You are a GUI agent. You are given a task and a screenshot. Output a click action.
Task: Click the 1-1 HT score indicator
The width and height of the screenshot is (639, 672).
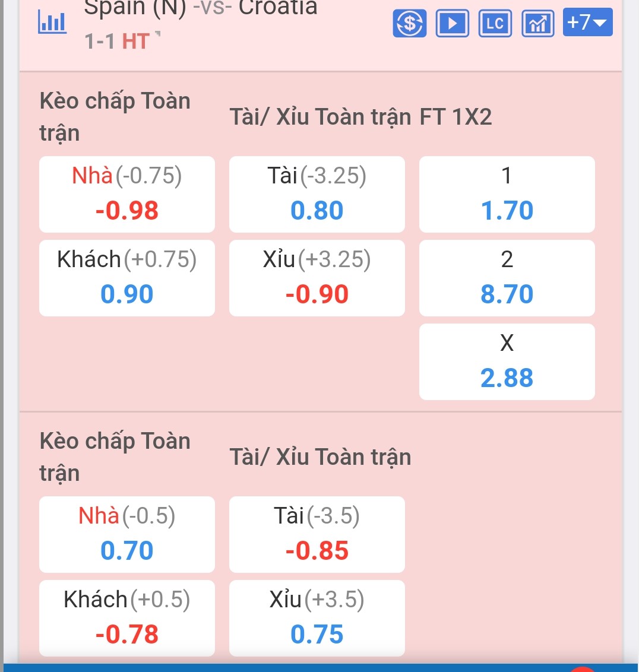click(x=117, y=42)
